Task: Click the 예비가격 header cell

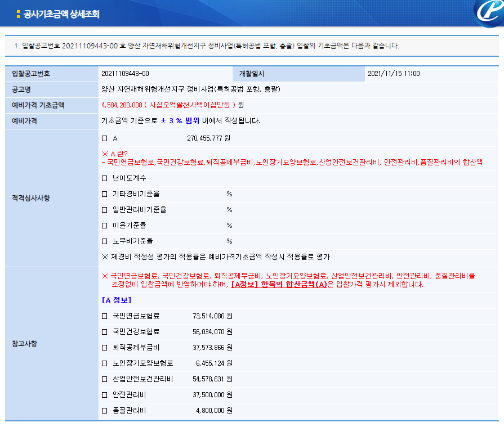Action: [52, 121]
